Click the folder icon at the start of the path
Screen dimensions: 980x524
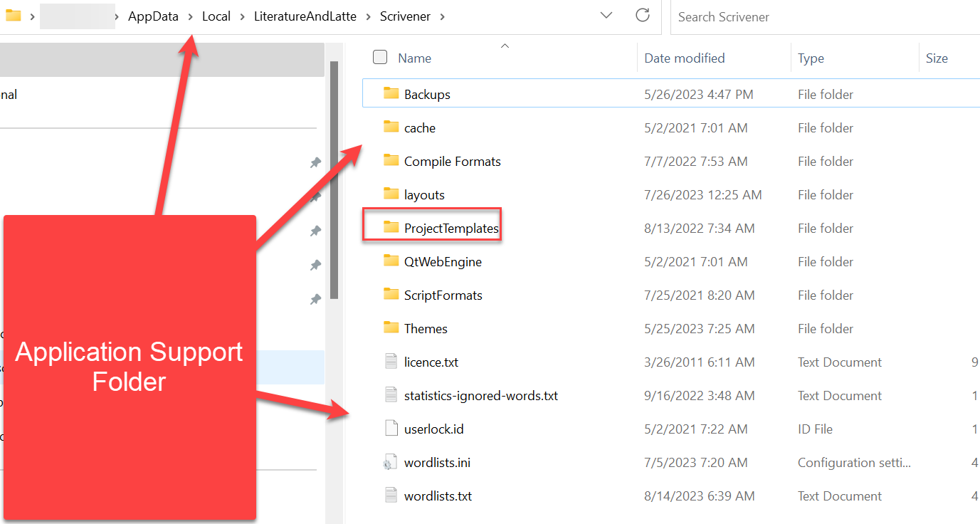coord(13,16)
